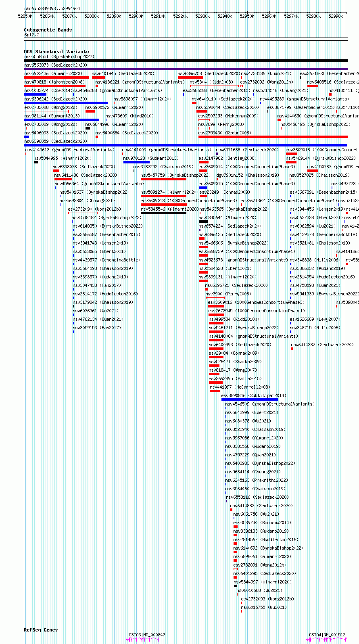Select nsv1032774 (Coe2014) variant

48,91
